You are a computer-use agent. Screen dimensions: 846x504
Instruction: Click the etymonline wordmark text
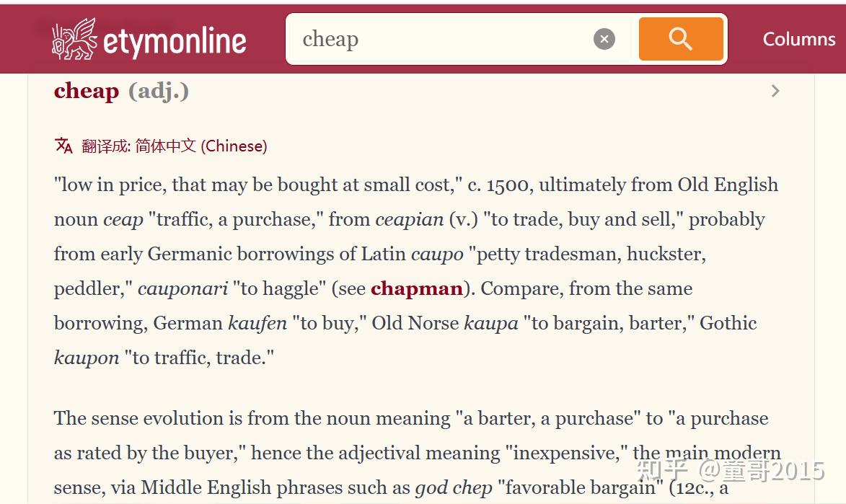click(x=175, y=41)
